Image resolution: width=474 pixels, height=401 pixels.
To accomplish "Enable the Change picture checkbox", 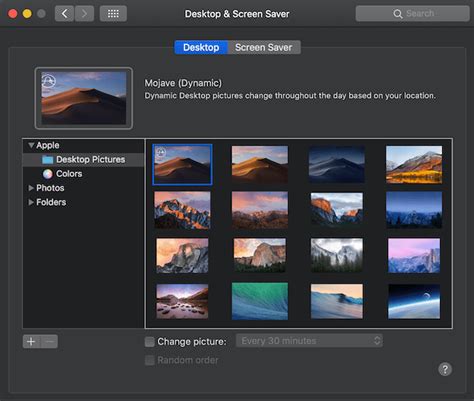I will 150,342.
